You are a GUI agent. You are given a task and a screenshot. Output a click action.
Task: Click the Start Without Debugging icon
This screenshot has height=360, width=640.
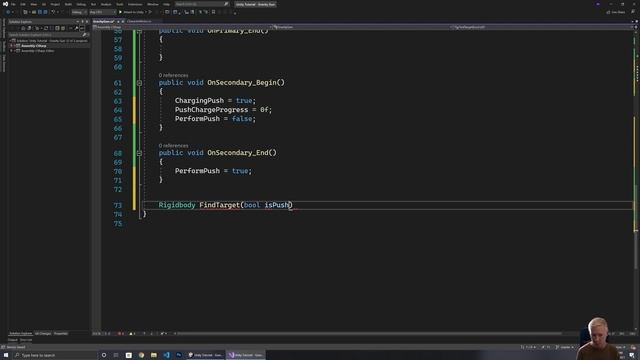pyautogui.click(x=150, y=12)
